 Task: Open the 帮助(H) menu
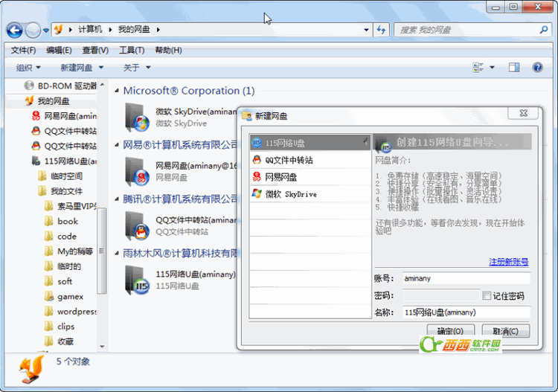[168, 50]
